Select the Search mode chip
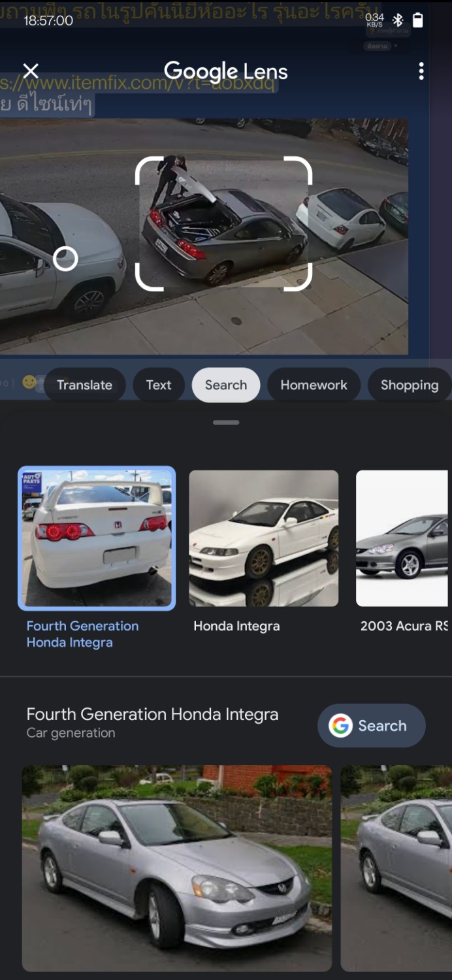Screen dimensions: 452x980 pyautogui.click(x=226, y=385)
